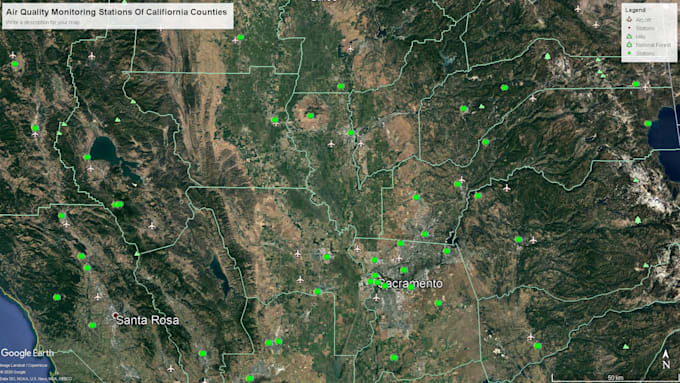Click the Santa Rosa city label
The width and height of the screenshot is (680, 383).
point(147,320)
